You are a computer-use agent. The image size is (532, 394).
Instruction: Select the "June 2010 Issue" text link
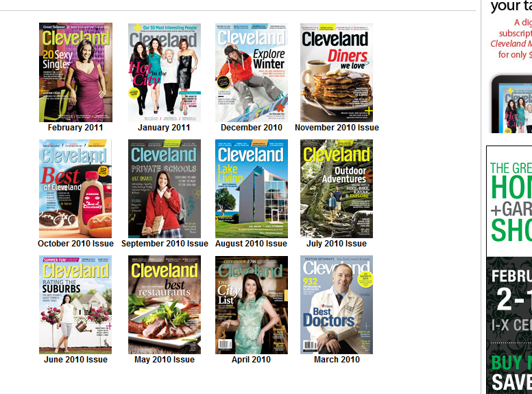(x=75, y=360)
